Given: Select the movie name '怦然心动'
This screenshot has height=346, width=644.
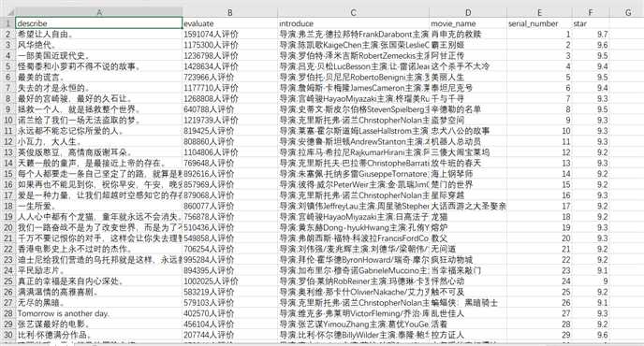Looking at the screenshot, I should click(x=468, y=281).
